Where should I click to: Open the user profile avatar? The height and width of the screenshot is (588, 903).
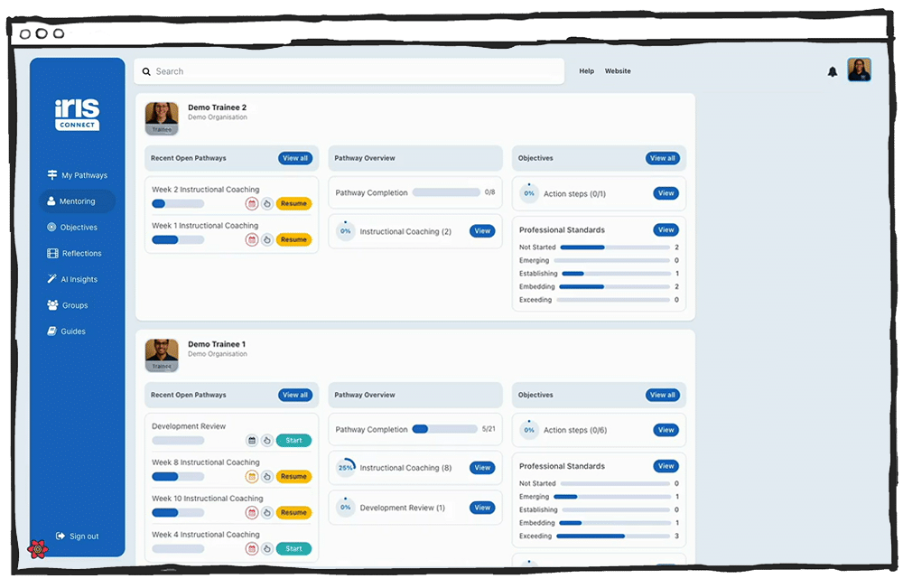tap(859, 70)
